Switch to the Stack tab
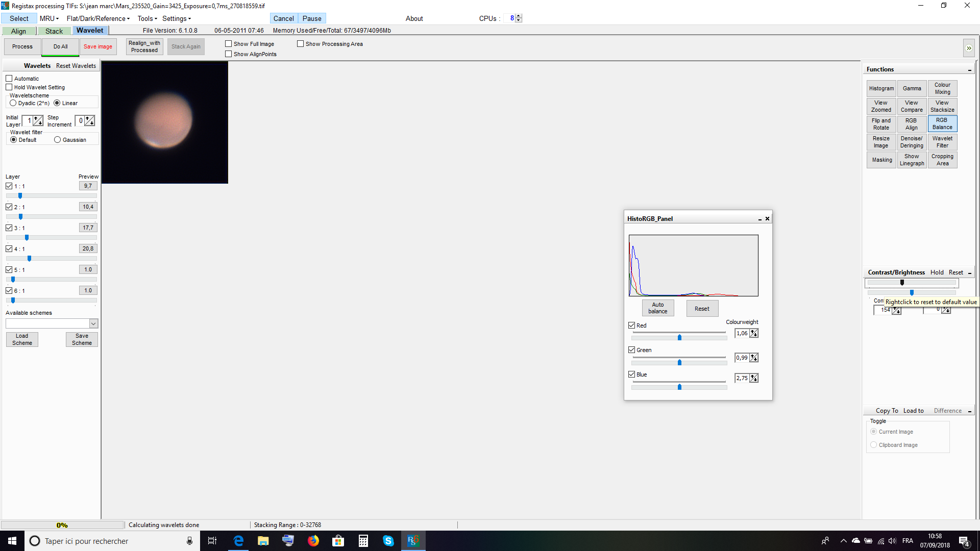The image size is (980, 551). 54,31
